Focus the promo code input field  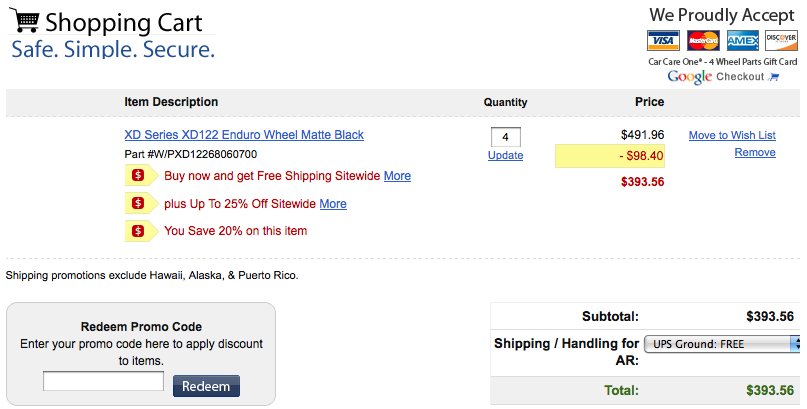click(x=103, y=381)
